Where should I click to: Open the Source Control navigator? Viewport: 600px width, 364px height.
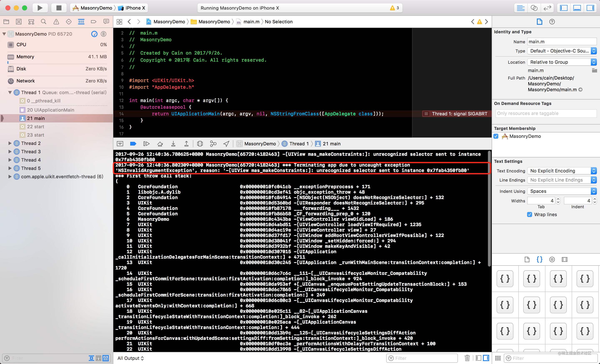[x=19, y=22]
